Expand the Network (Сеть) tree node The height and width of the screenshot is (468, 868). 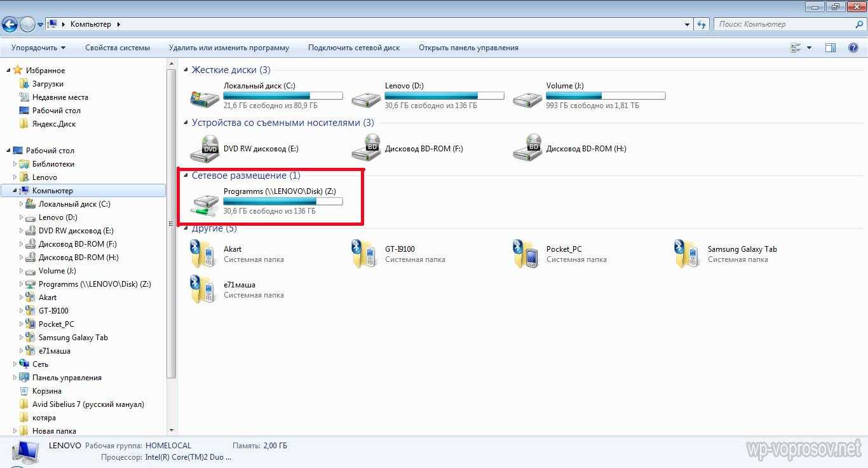[x=15, y=364]
